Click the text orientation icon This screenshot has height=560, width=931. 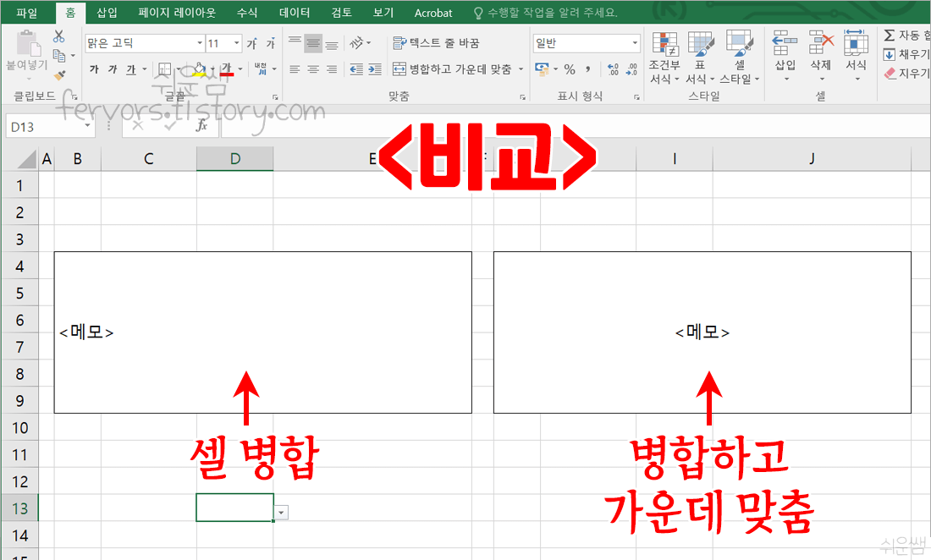coord(356,42)
